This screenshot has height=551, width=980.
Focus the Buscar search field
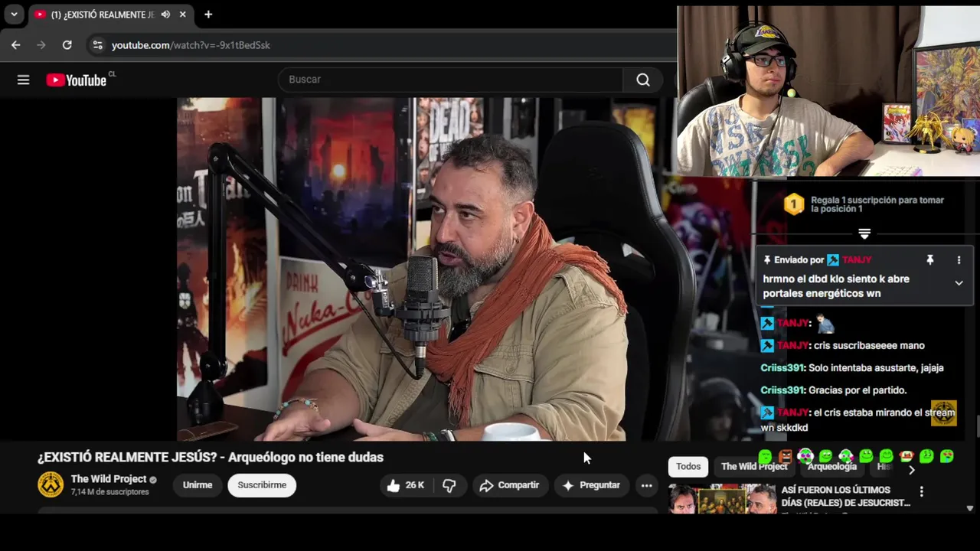coord(450,80)
